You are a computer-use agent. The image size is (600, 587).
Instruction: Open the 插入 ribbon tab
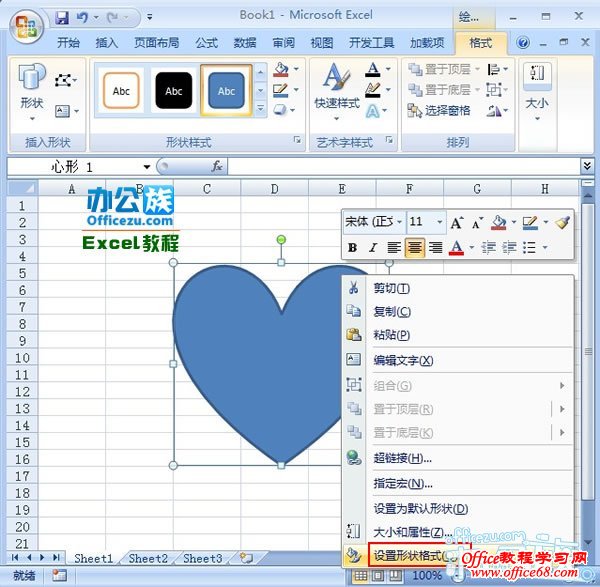(x=106, y=42)
